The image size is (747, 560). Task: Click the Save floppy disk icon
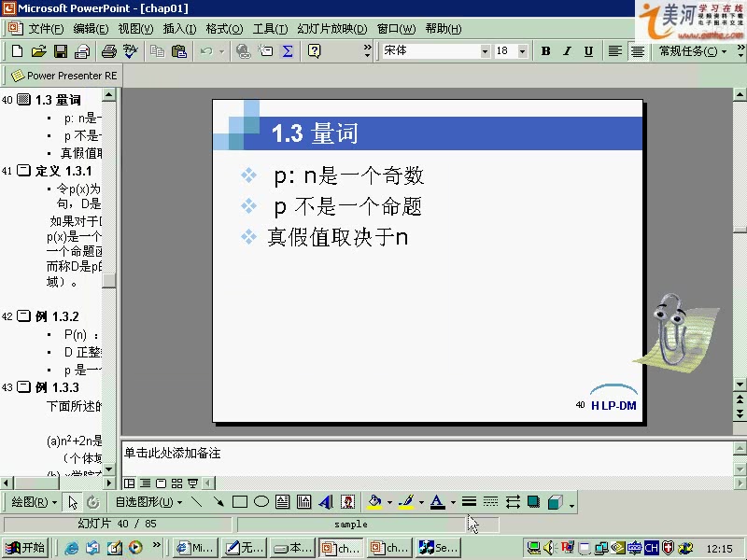coord(61,51)
